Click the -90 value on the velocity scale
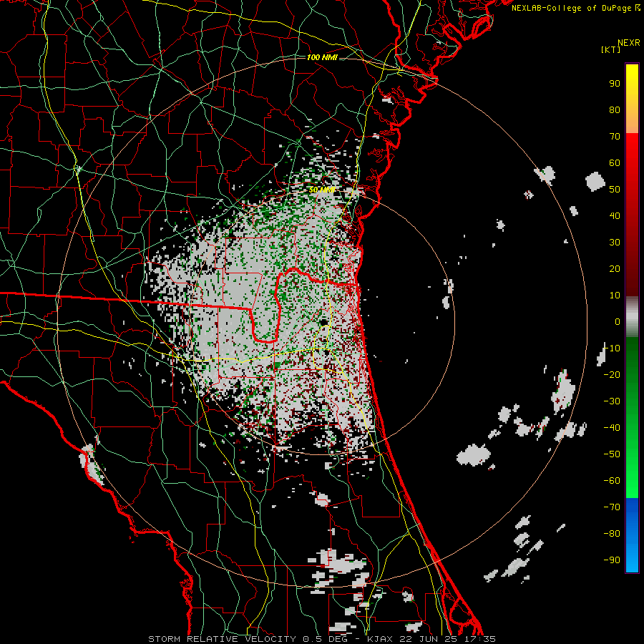 point(612,560)
